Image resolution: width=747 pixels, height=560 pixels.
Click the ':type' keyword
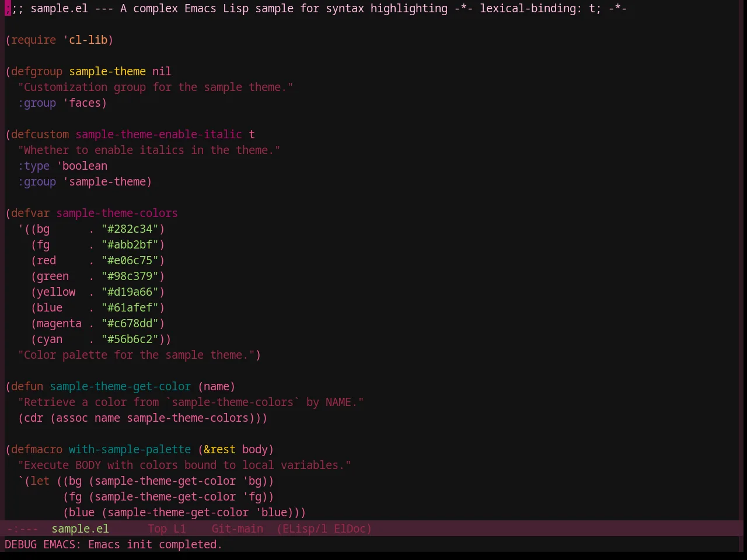point(34,166)
